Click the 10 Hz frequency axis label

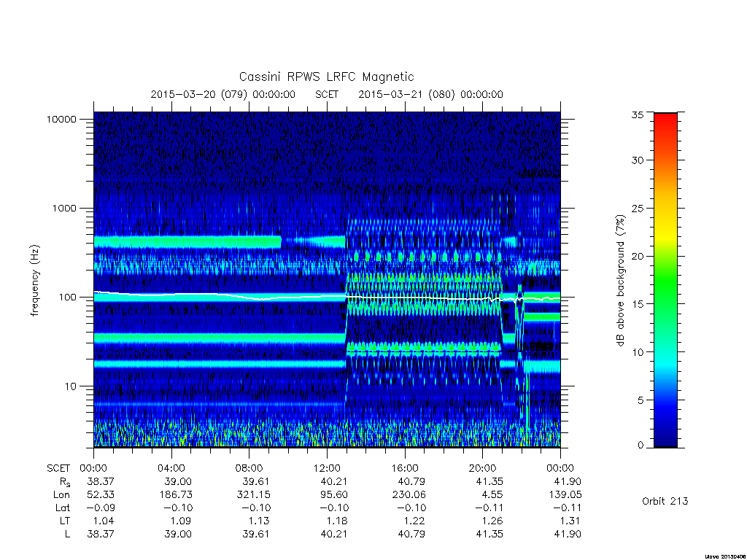(70, 386)
